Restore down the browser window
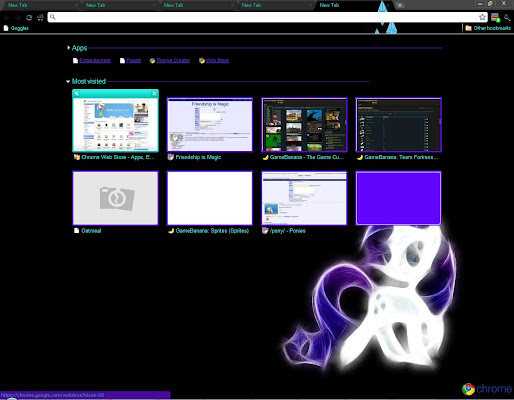This screenshot has width=514, height=400. click(x=490, y=4)
